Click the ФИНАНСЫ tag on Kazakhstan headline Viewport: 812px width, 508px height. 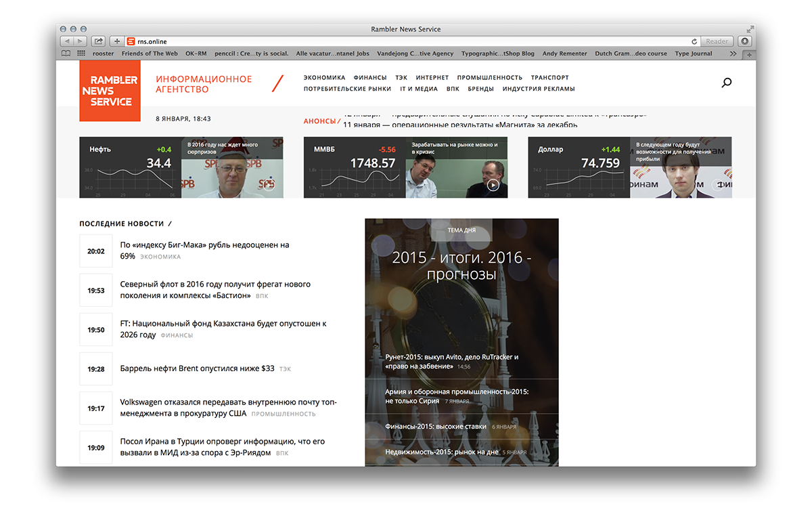177,335
